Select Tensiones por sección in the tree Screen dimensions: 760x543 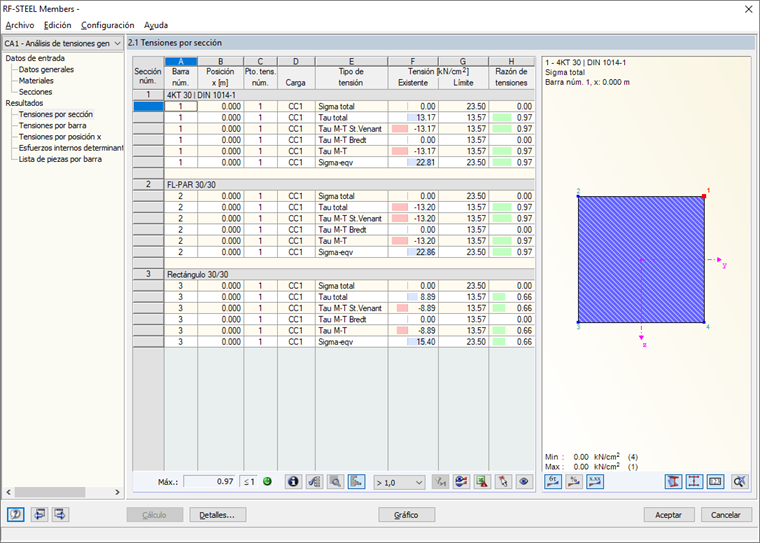(x=56, y=114)
